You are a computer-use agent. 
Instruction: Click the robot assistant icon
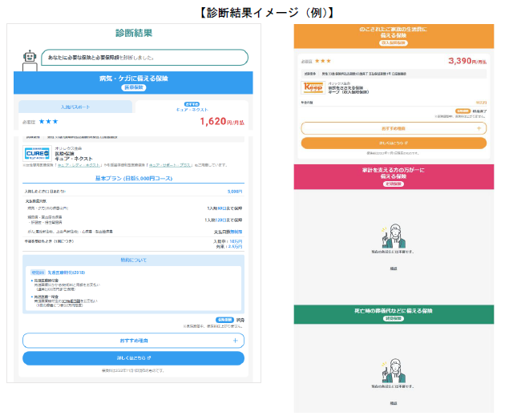[x=30, y=61]
